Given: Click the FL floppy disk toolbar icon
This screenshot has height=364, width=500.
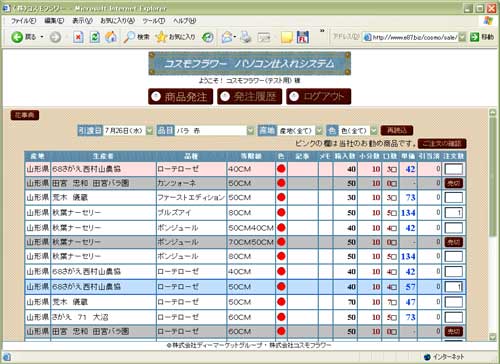Looking at the screenshot, I should click(303, 37).
